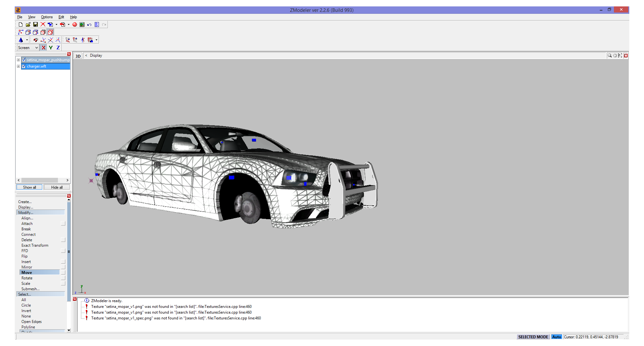Open the Options menu
This screenshot has width=644, height=346.
[x=47, y=17]
